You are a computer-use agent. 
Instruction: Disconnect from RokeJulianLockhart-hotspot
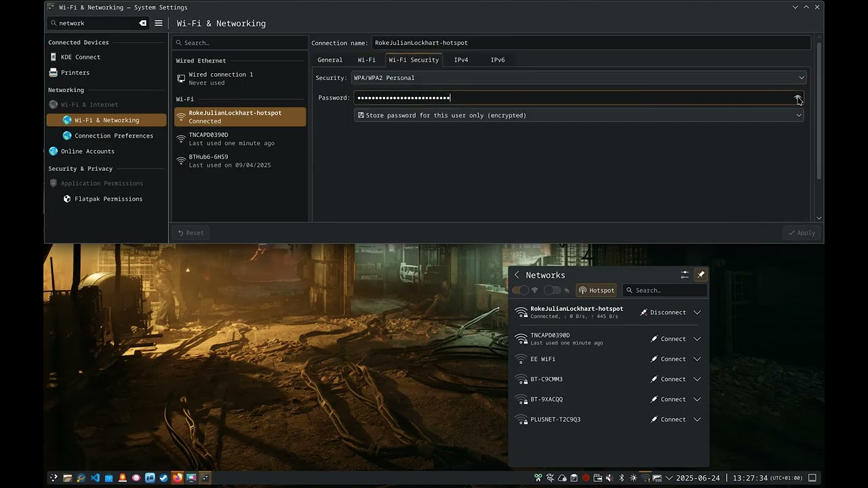tap(663, 312)
